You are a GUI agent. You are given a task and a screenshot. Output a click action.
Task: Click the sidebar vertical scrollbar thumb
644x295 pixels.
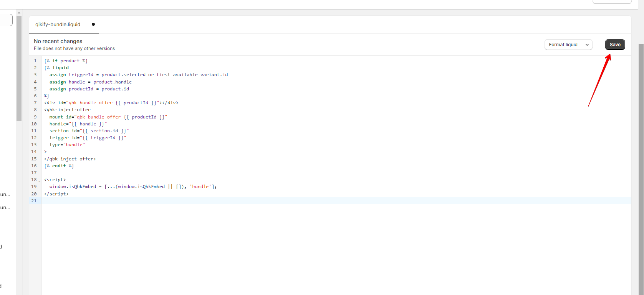[x=19, y=68]
